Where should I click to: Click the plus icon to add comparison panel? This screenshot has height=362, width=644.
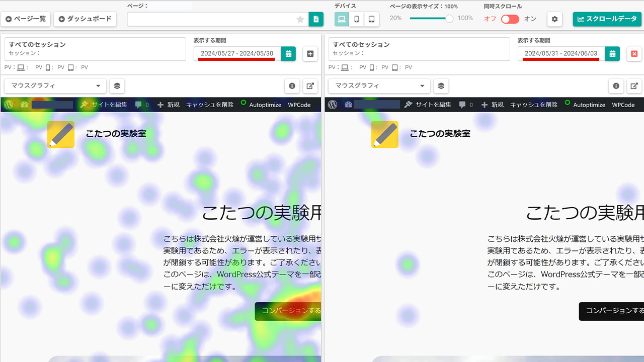[x=310, y=54]
